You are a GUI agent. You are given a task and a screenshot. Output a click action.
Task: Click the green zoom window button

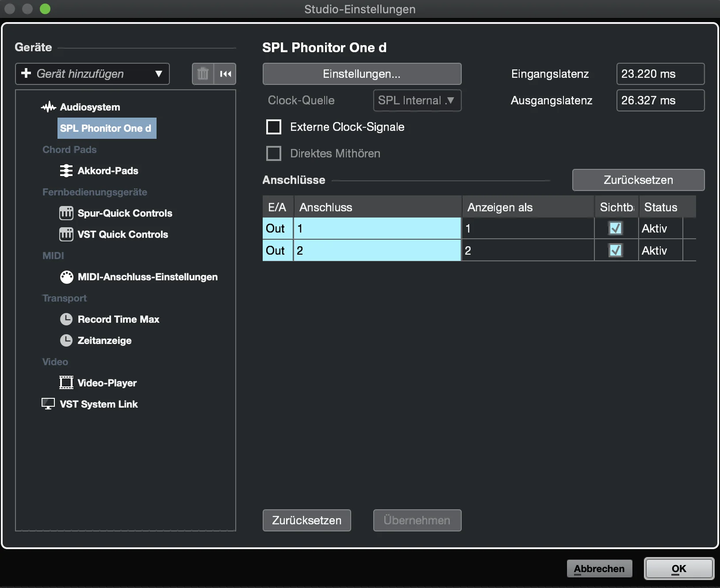45,9
